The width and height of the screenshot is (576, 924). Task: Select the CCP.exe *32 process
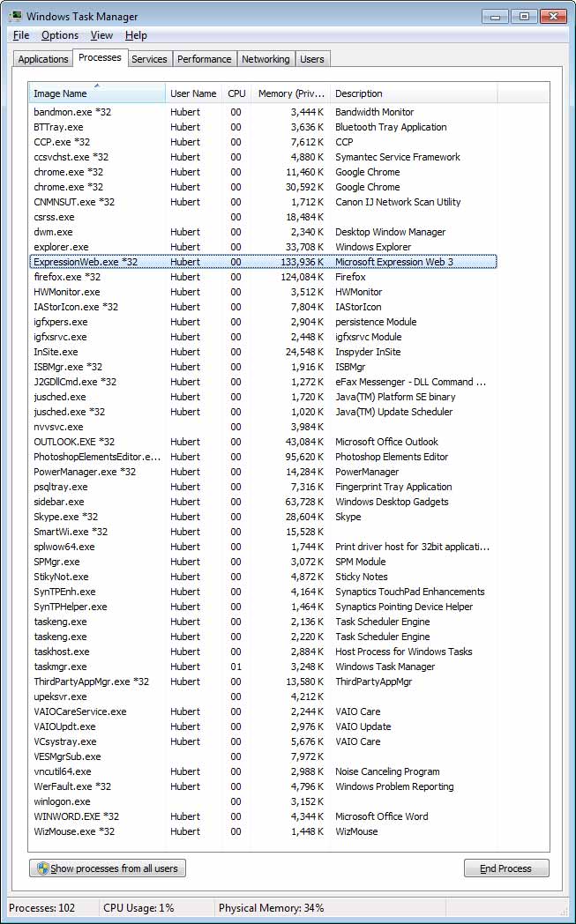coord(263,142)
